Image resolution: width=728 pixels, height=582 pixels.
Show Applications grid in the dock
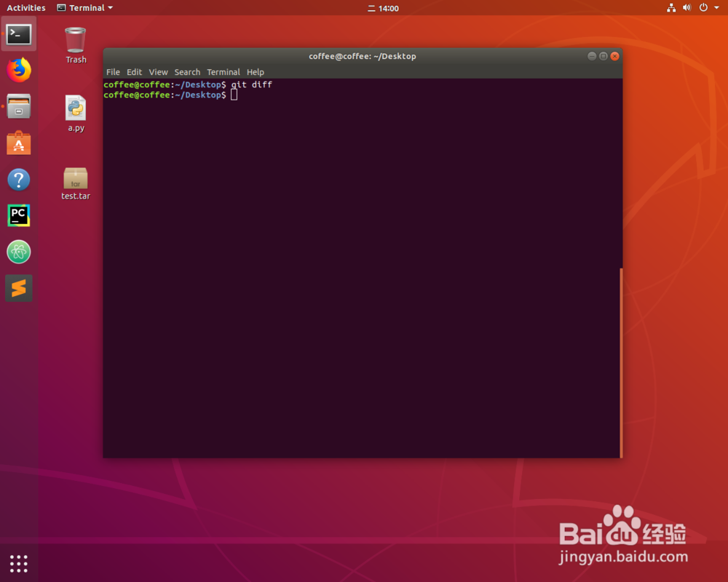(19, 563)
